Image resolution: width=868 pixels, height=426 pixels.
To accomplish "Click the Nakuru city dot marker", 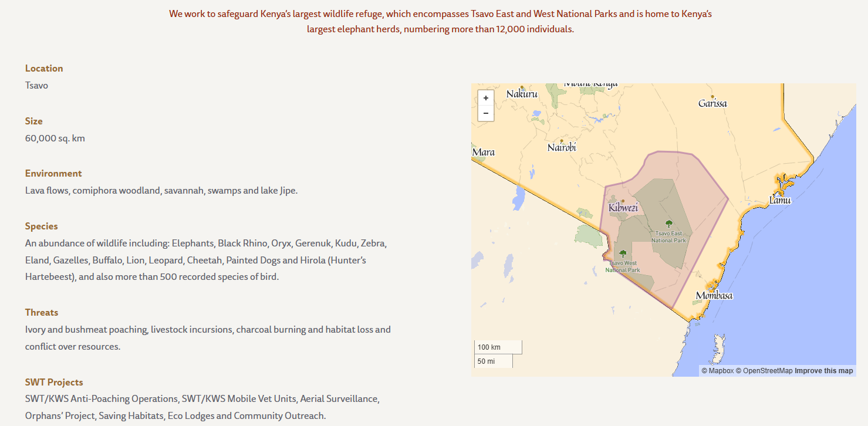I will point(522,87).
